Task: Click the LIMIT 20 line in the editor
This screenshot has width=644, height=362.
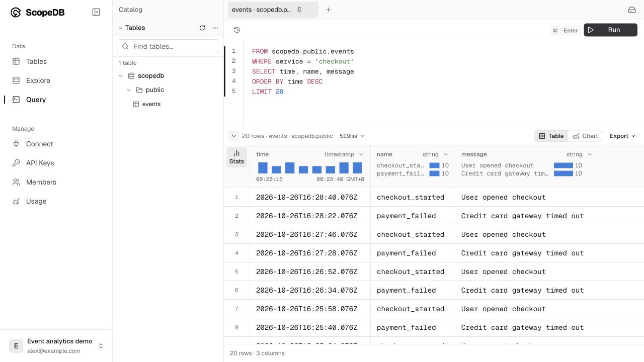Action: (268, 92)
